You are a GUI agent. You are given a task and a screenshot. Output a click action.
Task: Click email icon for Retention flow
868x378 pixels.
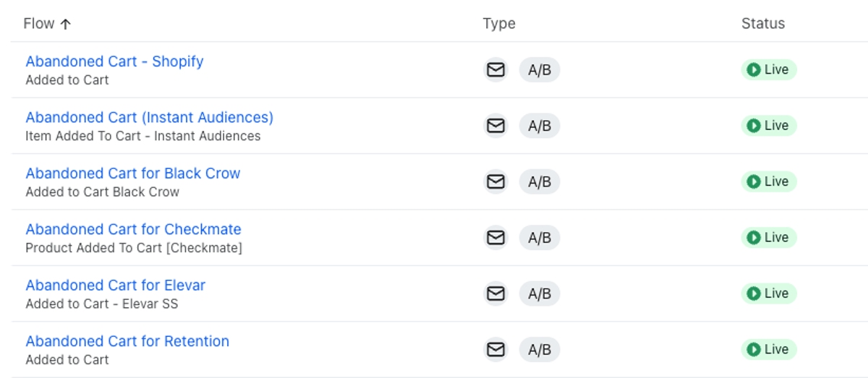pos(495,350)
